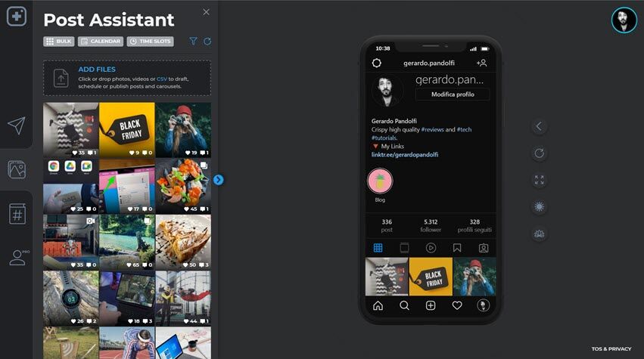Image resolution: width=644 pixels, height=359 pixels.
Task: Click the #reviews hashtag in bio
Action: (x=432, y=129)
